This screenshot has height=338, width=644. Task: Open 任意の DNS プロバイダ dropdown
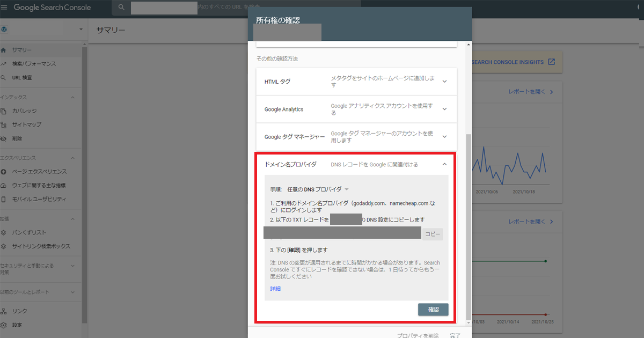click(319, 189)
